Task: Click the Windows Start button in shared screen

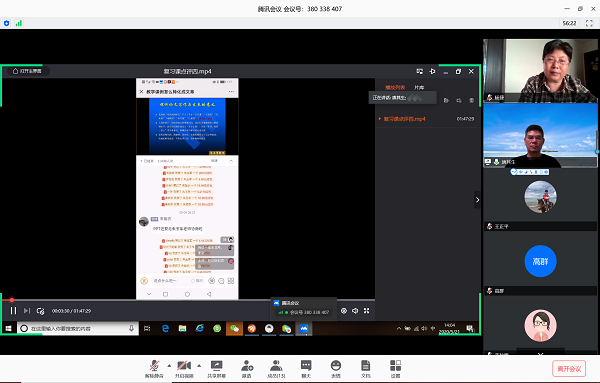Action: pos(8,328)
